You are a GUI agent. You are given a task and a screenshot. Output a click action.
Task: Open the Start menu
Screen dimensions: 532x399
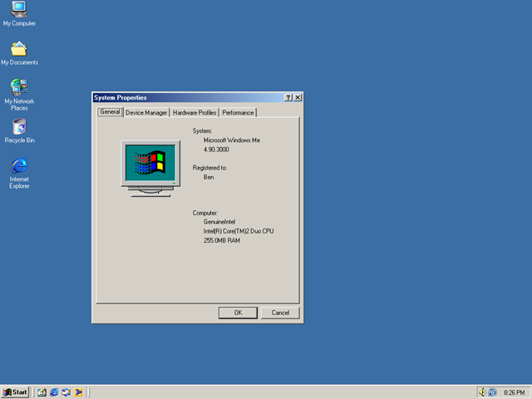15,392
